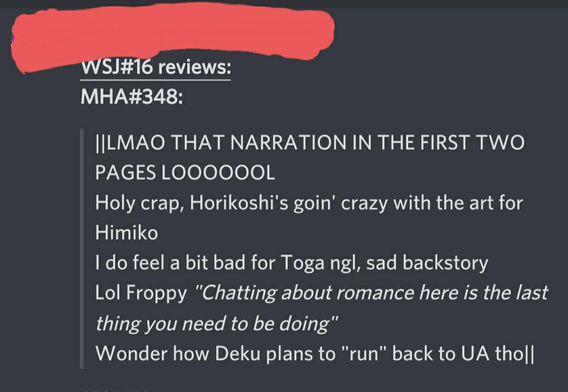568x392 pixels.
Task: Click the italic quote "Chatting about romance here"
Action: 305,293
